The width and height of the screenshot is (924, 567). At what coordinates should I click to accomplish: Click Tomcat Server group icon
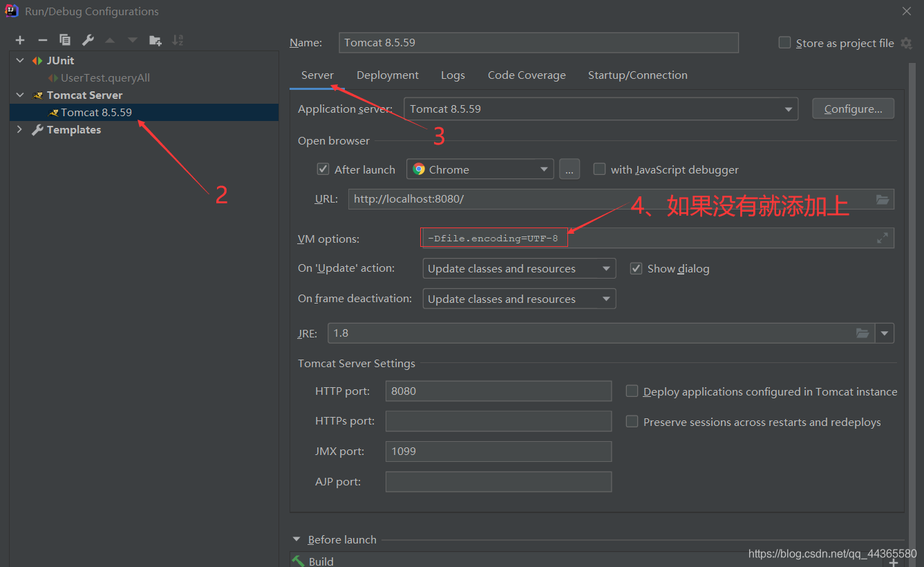[38, 95]
